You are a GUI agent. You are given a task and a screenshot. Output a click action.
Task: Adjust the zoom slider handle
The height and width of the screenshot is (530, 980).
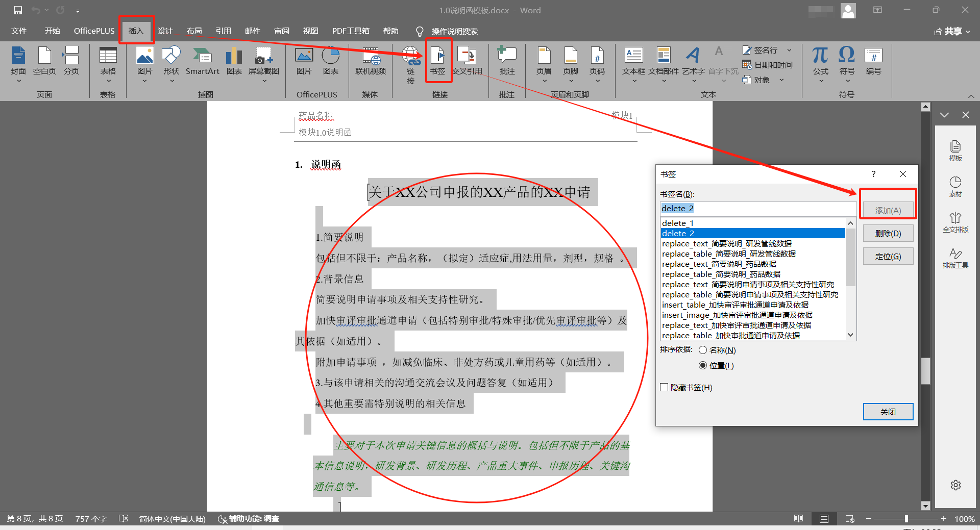coord(906,519)
